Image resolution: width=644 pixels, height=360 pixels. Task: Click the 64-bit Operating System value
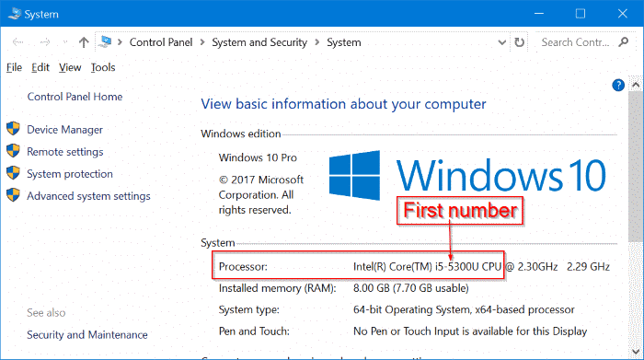464,310
